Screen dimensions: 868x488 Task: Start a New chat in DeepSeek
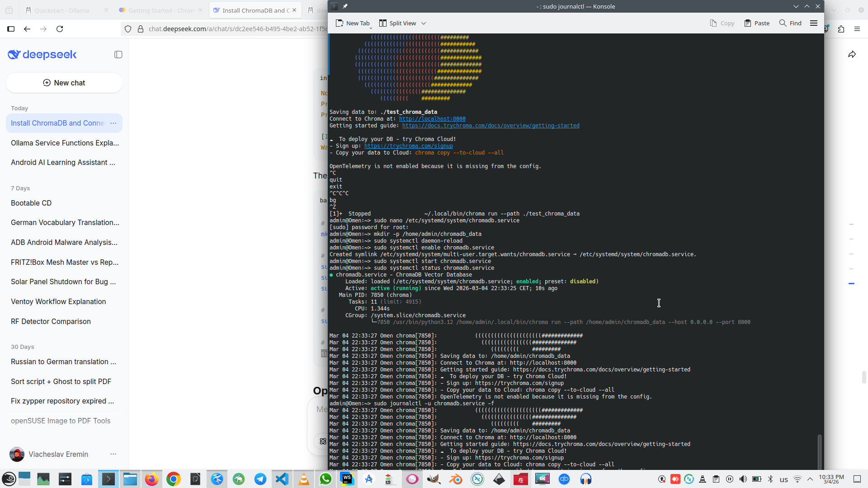pos(64,83)
